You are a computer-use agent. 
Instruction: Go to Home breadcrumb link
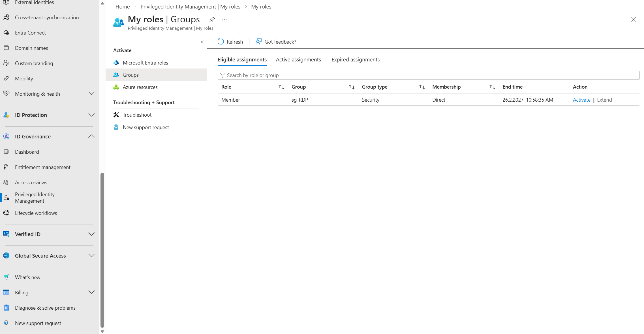coord(122,7)
